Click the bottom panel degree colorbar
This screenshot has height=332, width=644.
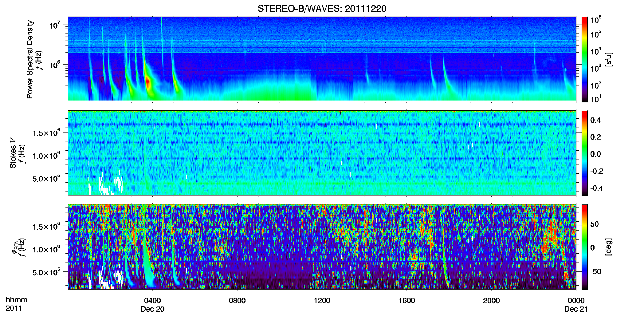click(585, 247)
